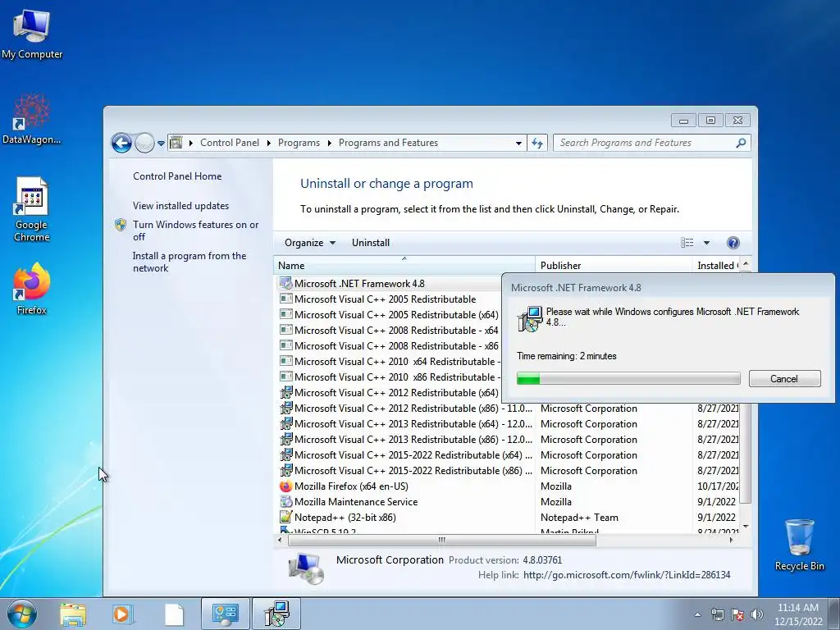Select Programs in the breadcrumb
Screen dimensions: 840x630
click(x=299, y=143)
